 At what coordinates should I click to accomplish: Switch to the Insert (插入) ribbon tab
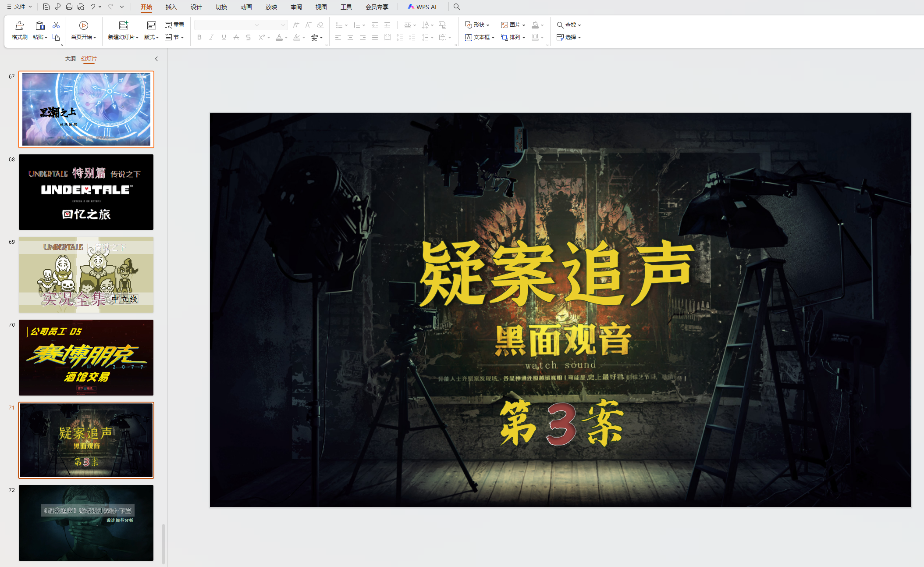(x=171, y=7)
